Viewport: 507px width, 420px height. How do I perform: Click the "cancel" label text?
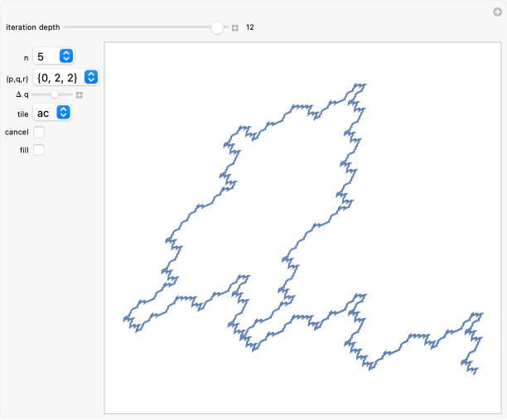(x=17, y=133)
